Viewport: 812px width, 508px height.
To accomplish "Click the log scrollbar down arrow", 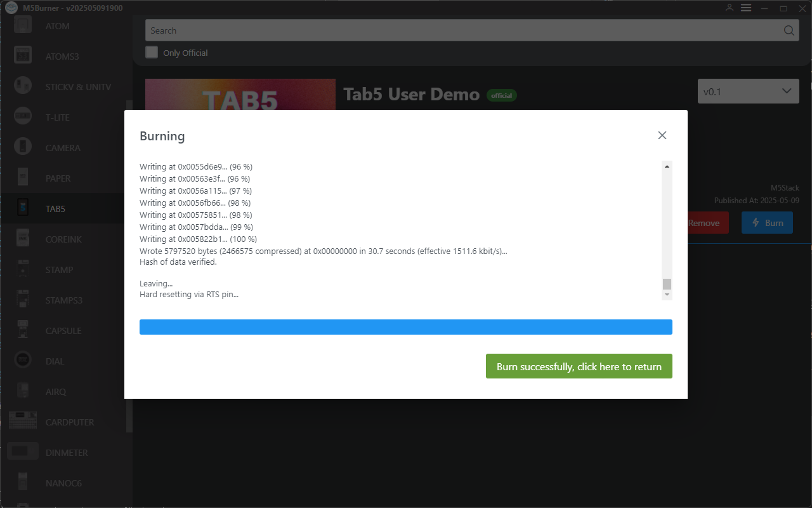I will tap(667, 295).
